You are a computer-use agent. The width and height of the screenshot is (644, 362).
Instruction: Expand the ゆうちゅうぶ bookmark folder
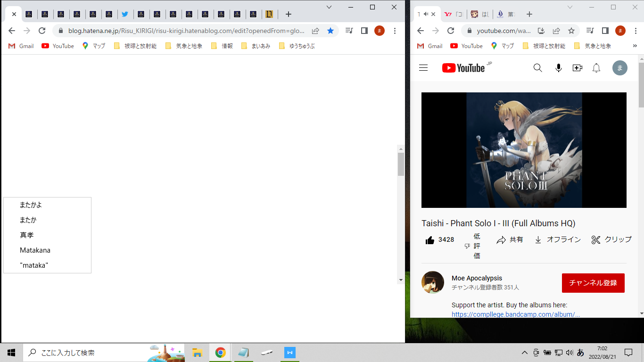pyautogui.click(x=297, y=46)
